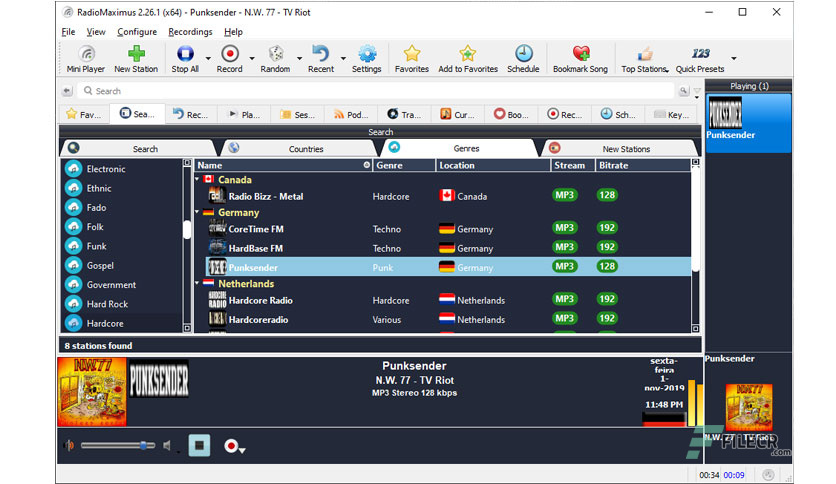Click the N.W. 77 album cover art

point(92,392)
